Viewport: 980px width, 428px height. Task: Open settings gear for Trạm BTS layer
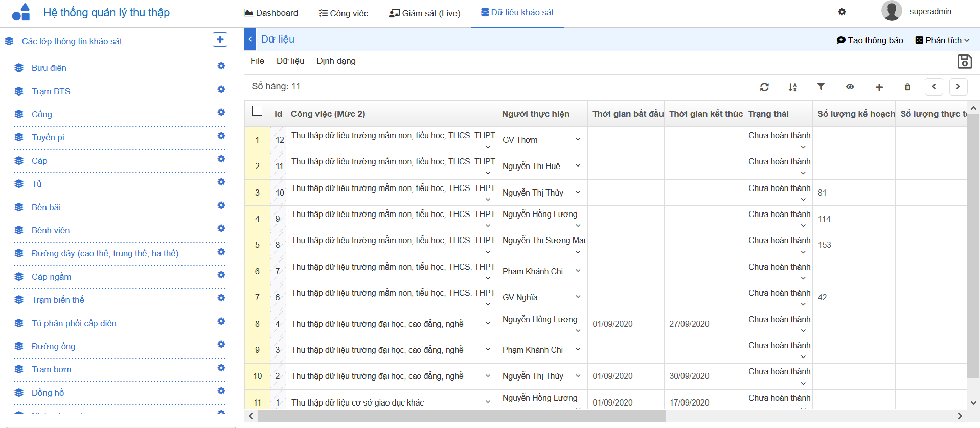[x=221, y=89]
